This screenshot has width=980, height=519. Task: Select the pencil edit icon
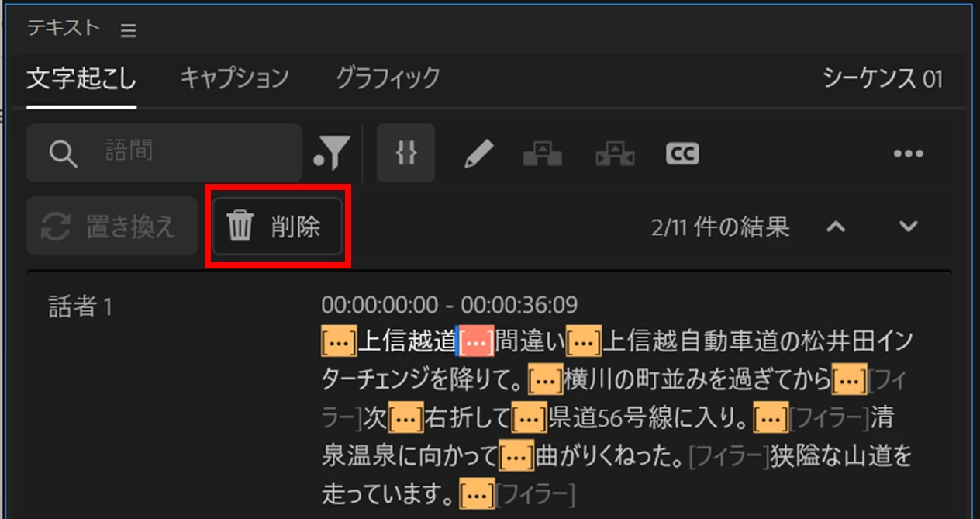(478, 154)
